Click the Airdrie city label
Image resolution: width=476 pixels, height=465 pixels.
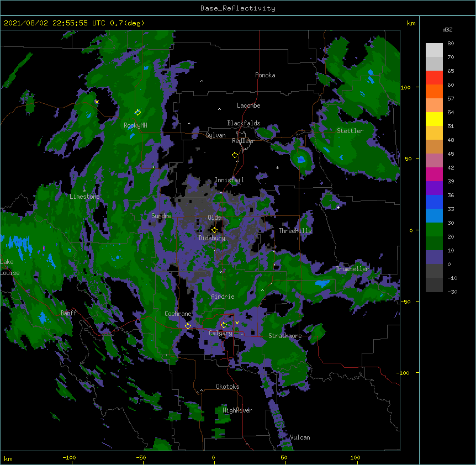(x=223, y=297)
